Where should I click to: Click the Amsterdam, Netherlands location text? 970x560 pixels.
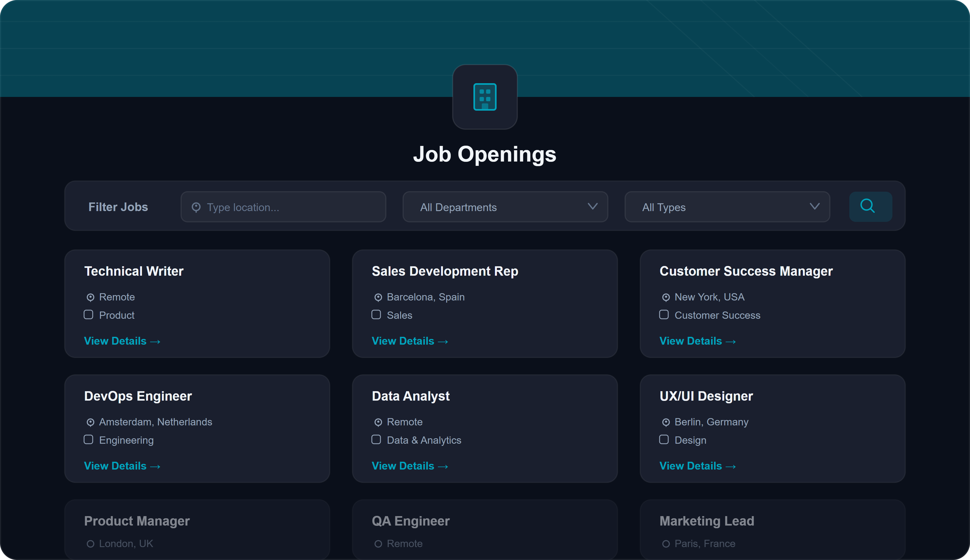click(155, 422)
